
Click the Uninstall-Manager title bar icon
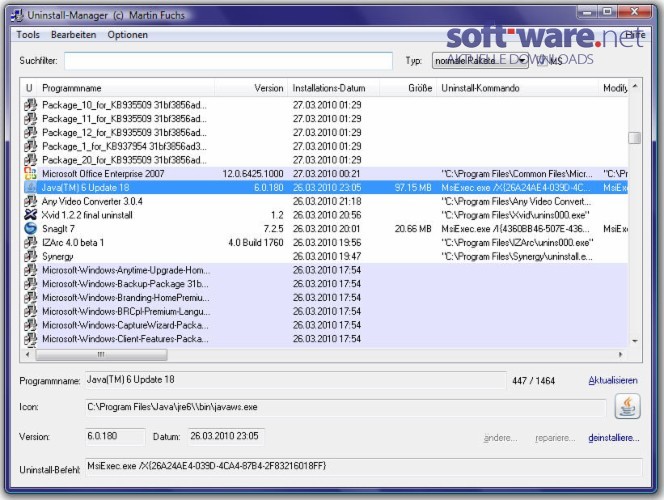pos(17,15)
